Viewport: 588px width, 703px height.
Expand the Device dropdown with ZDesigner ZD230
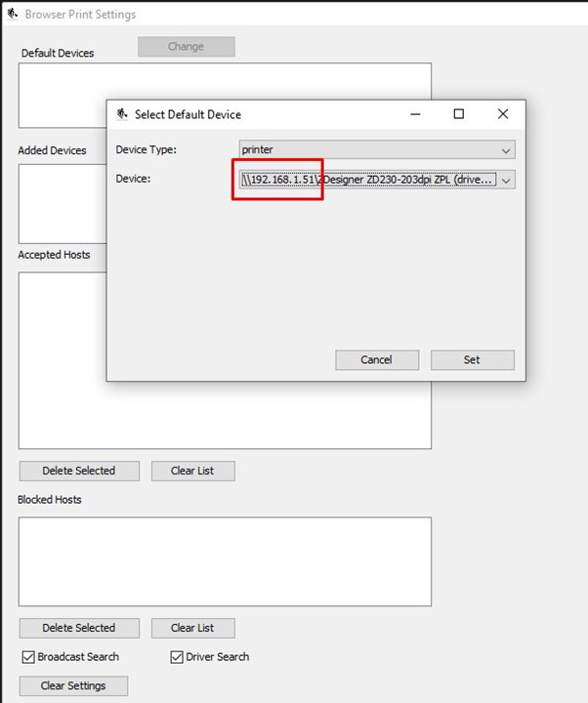tap(506, 180)
